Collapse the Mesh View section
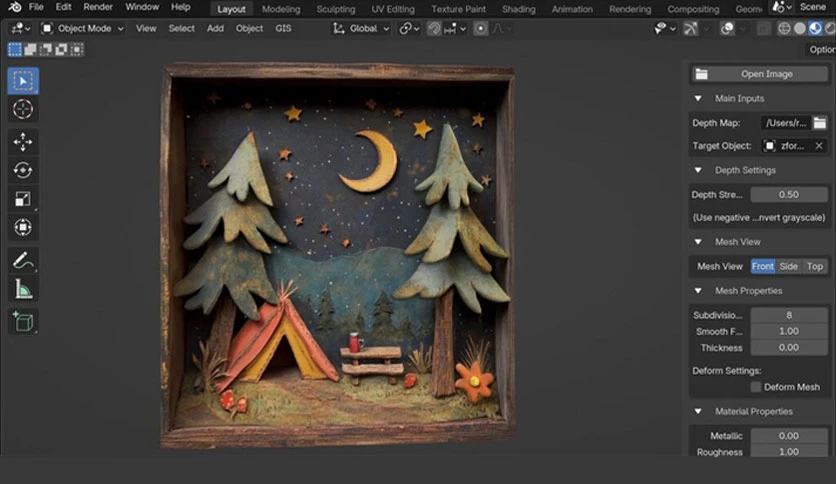 point(698,242)
